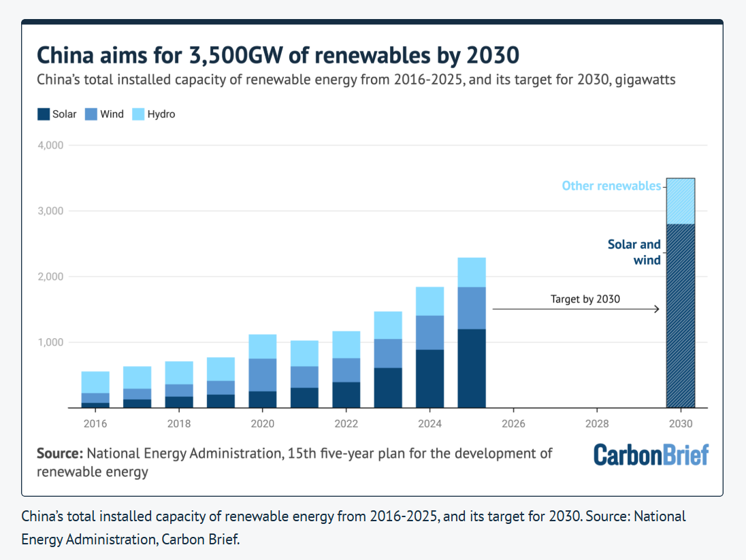Screen dimensions: 746x560
Task: Click the Wind legend color swatch
Action: [91, 114]
